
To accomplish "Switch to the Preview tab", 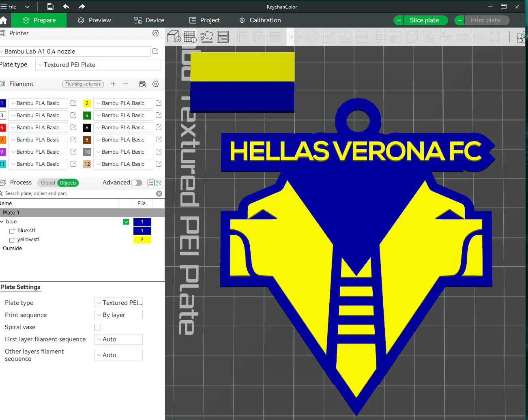I will [94, 20].
